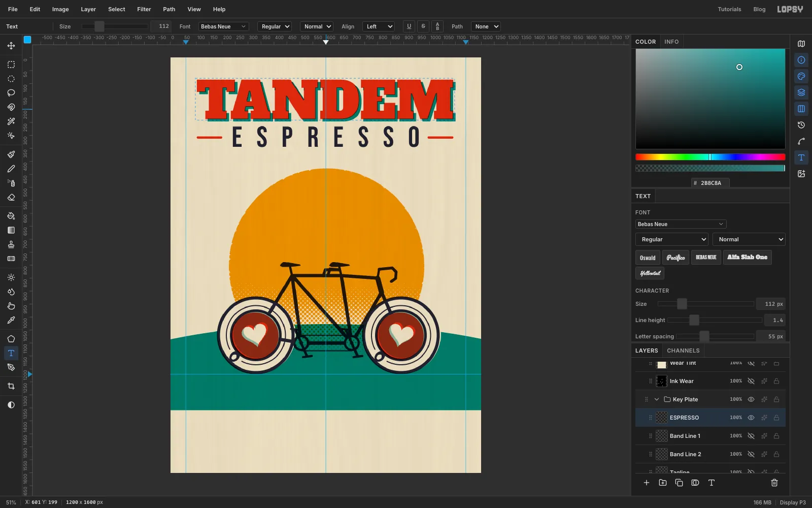This screenshot has width=812, height=508.
Task: Select the Gradient tool
Action: coord(11,230)
